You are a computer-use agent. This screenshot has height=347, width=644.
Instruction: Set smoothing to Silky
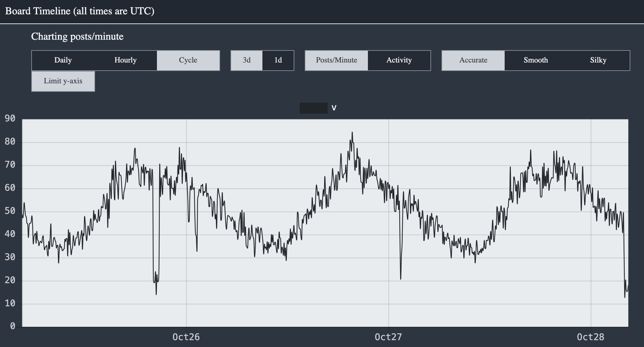point(598,60)
